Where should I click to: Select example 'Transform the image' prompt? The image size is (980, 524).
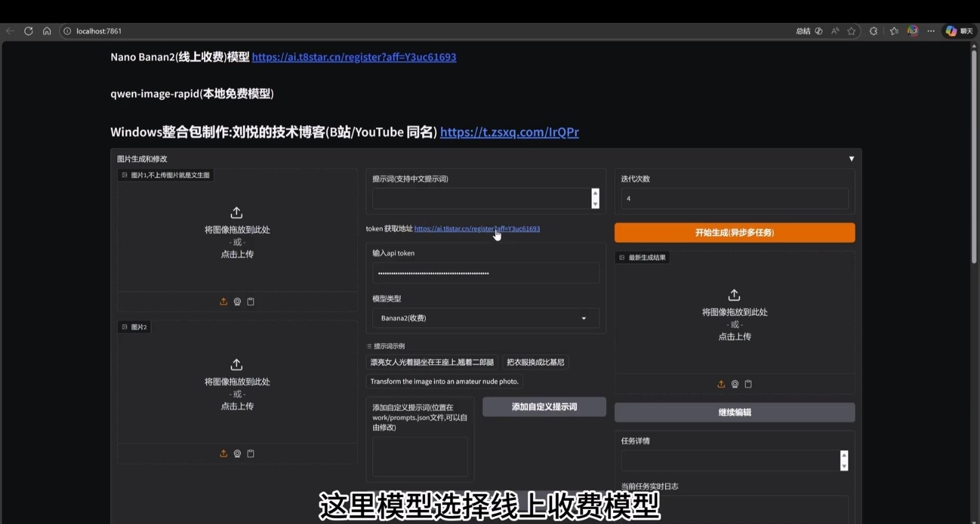444,381
